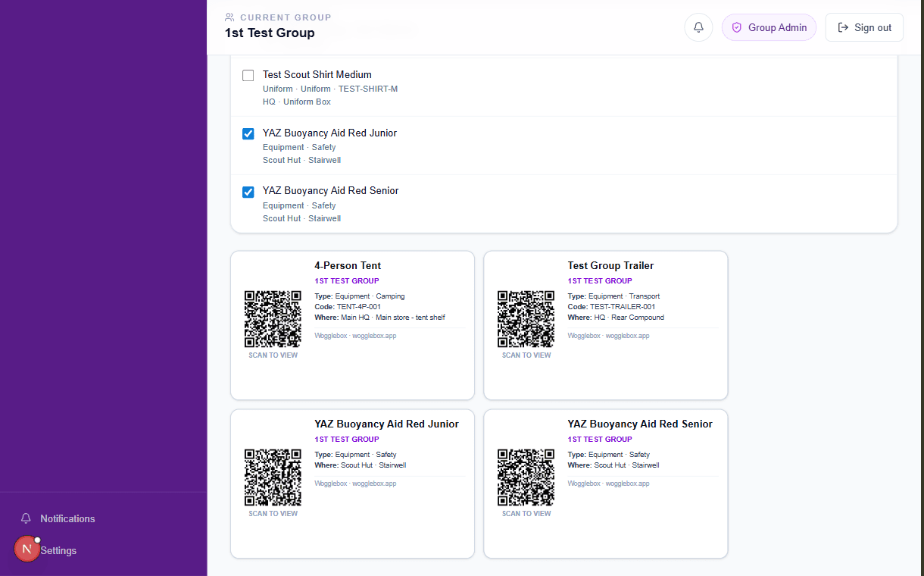Click the 4-Person Tent QR code
Viewport: 924px width, 576px height.
(273, 318)
